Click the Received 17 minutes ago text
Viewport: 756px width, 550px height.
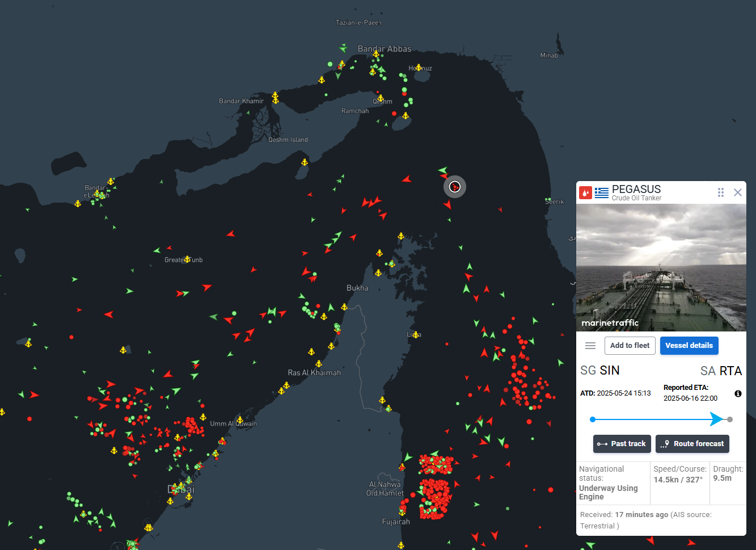coord(624,515)
